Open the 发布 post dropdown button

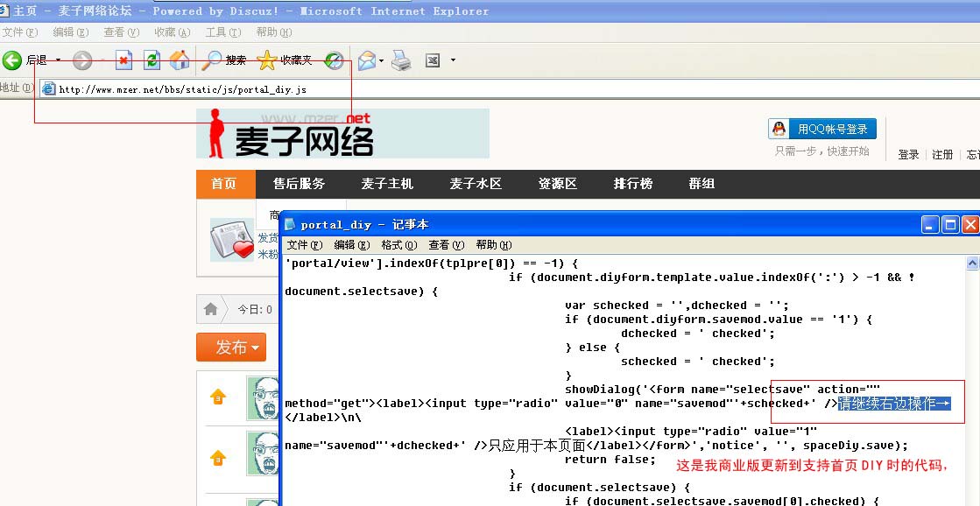click(231, 348)
